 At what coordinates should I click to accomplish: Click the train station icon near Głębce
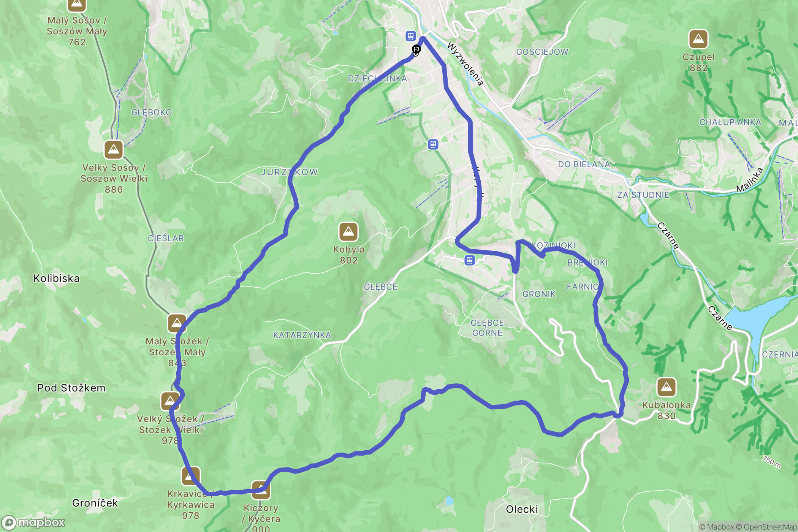[470, 260]
